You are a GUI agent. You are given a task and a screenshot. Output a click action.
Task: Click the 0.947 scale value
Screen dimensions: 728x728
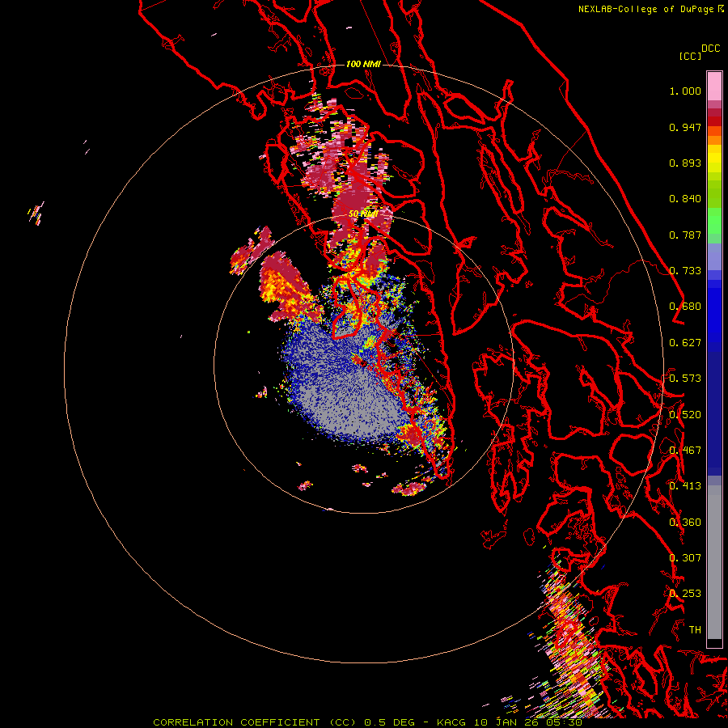[685, 127]
